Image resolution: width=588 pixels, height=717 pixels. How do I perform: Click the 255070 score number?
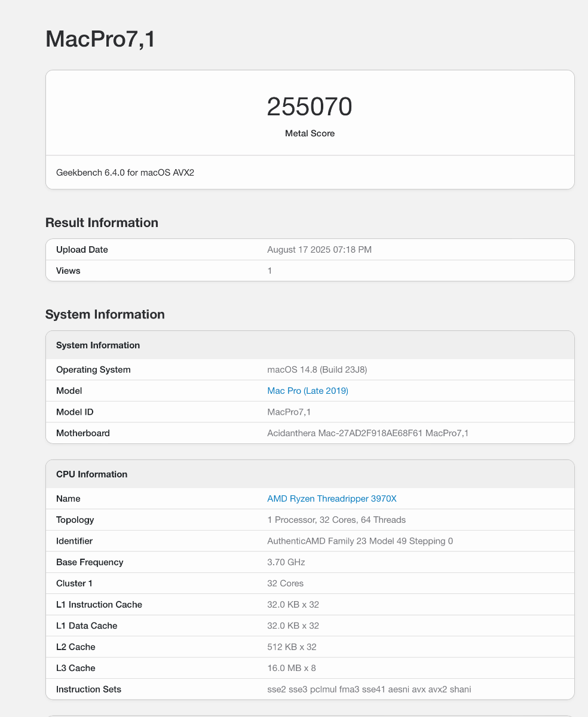[310, 107]
